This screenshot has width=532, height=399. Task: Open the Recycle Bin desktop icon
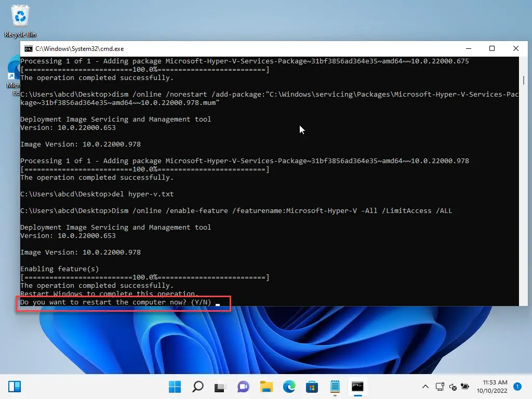click(20, 20)
